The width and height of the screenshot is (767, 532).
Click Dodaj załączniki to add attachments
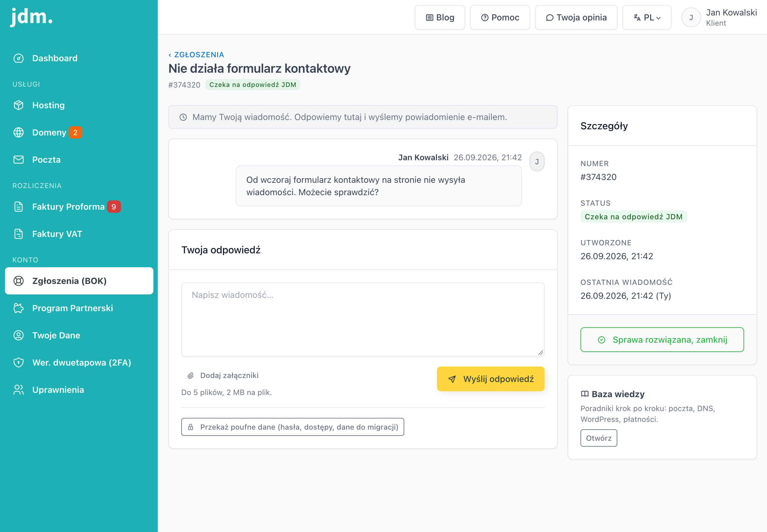[223, 376]
